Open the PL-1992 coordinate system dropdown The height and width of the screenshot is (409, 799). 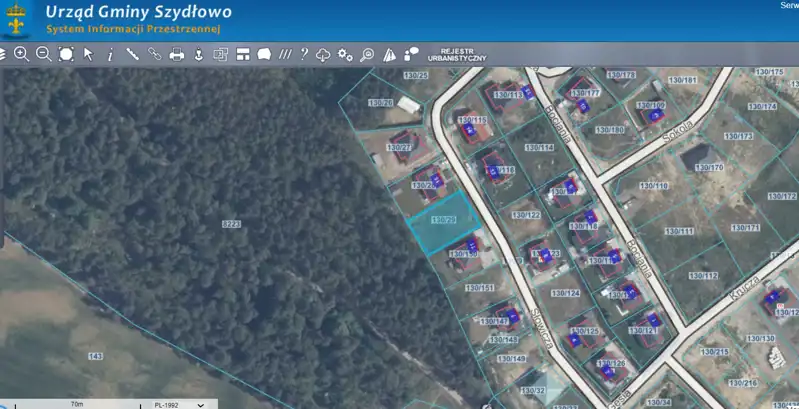(180, 404)
